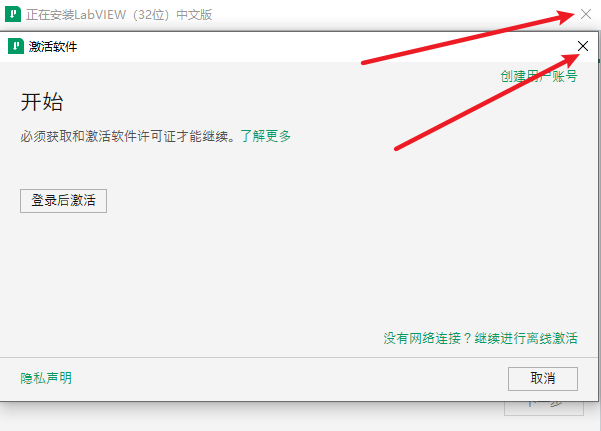Click the installer window strip visible below the dialog
Viewport: 601px width, 431px height.
point(249,417)
